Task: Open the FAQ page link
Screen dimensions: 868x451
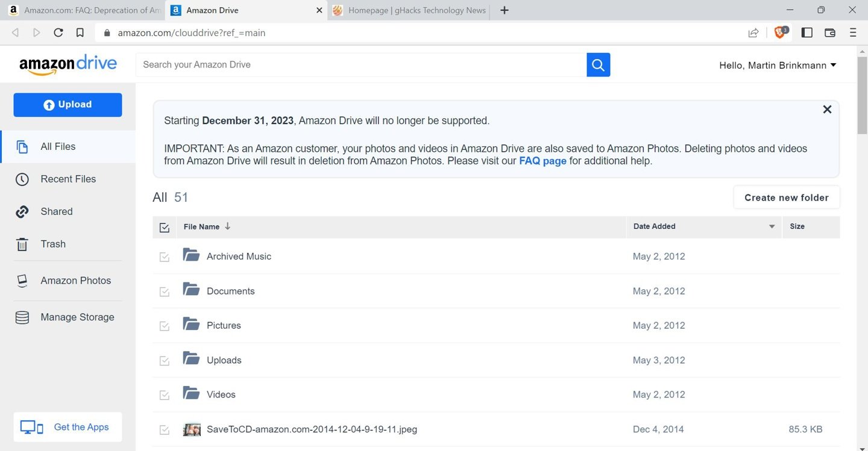Action: pos(542,161)
